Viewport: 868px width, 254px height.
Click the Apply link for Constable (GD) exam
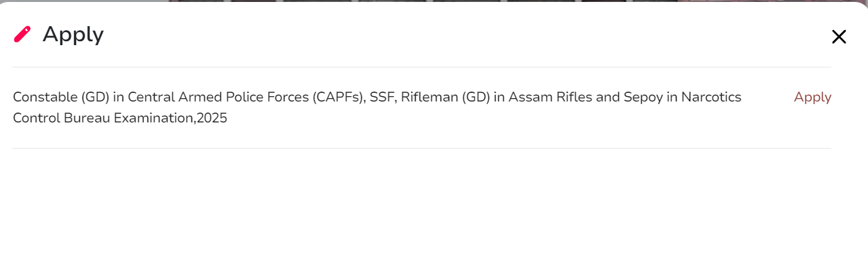[x=812, y=97]
